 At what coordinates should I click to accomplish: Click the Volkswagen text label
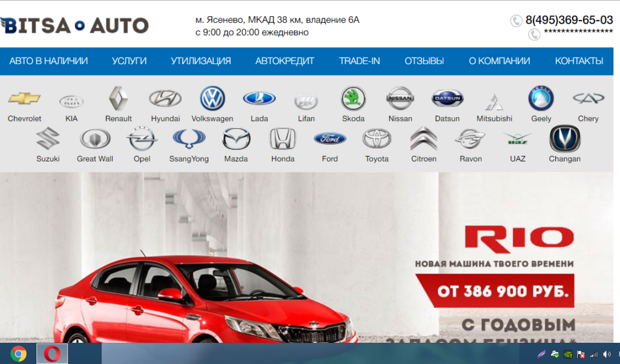pos(213,119)
